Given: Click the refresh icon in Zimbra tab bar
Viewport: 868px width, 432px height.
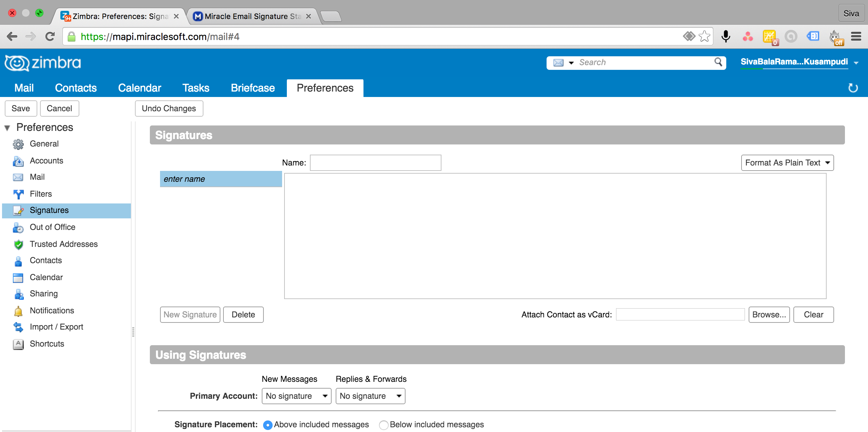Looking at the screenshot, I should point(853,88).
